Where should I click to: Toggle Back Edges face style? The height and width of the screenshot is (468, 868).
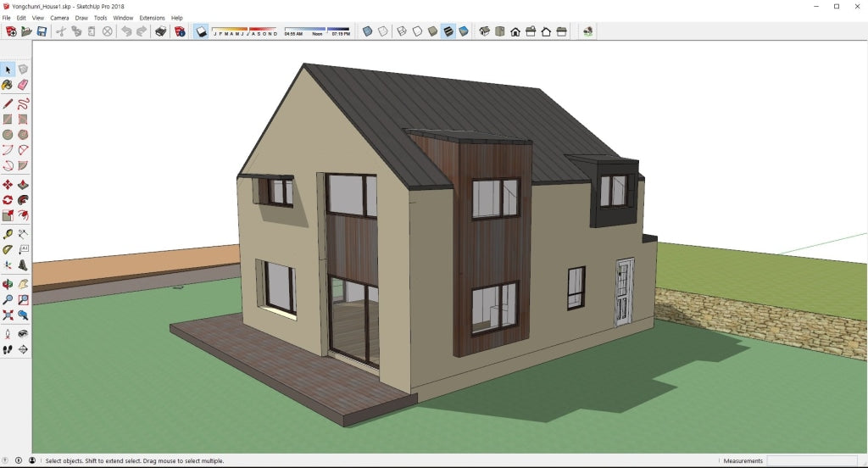(x=382, y=31)
